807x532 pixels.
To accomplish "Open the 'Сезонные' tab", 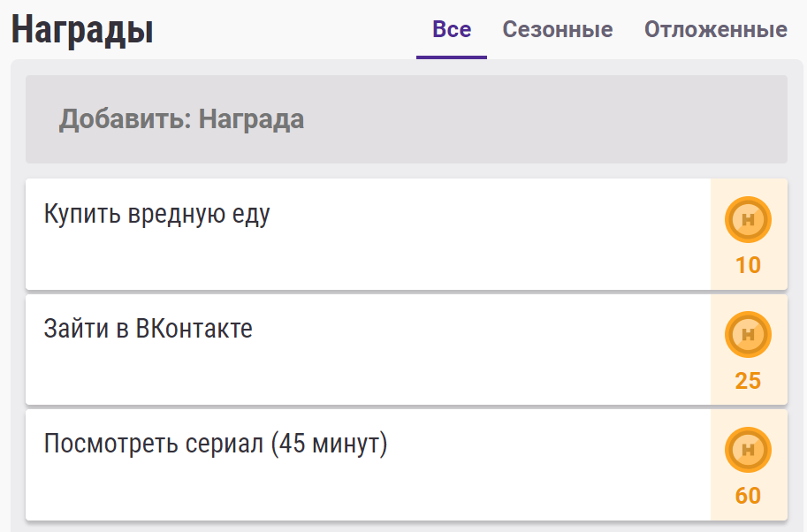I will 558,30.
